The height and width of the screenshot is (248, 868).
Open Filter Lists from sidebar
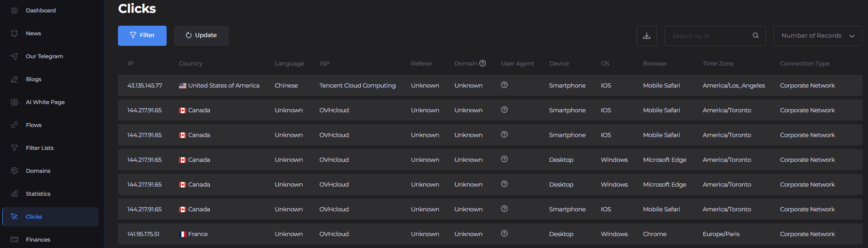click(39, 148)
